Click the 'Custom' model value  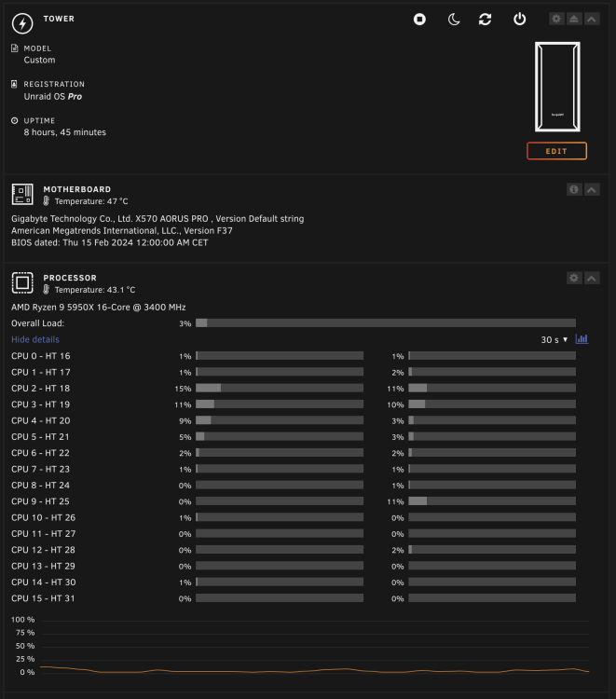point(40,61)
